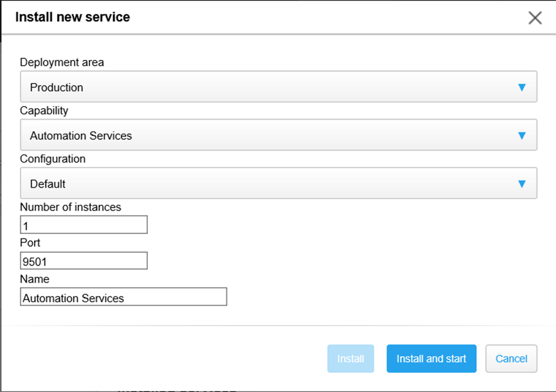Click into the Port field showing 9501
Viewport: 556px width, 392px height.
coord(84,261)
